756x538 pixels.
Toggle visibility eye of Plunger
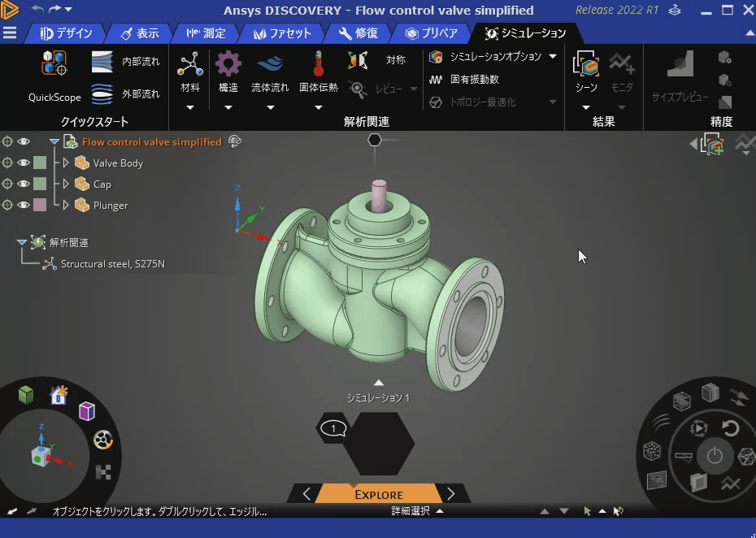pos(23,205)
